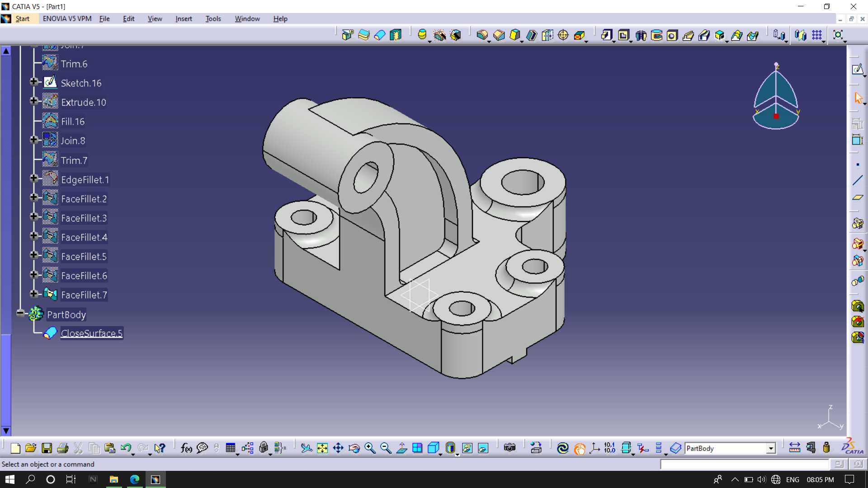
Task: Select CloseSurface.5 in the tree
Action: [x=91, y=333]
